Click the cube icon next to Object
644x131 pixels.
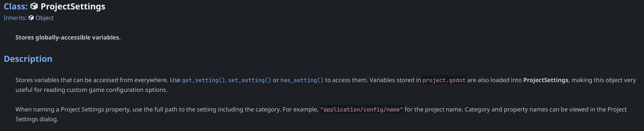31,18
